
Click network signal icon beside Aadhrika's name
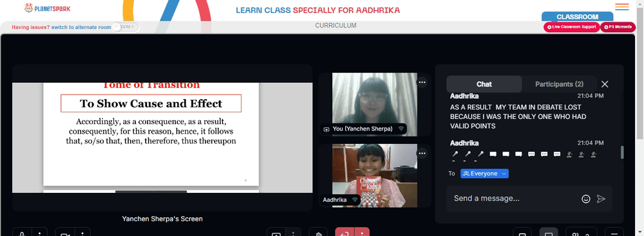pyautogui.click(x=354, y=200)
